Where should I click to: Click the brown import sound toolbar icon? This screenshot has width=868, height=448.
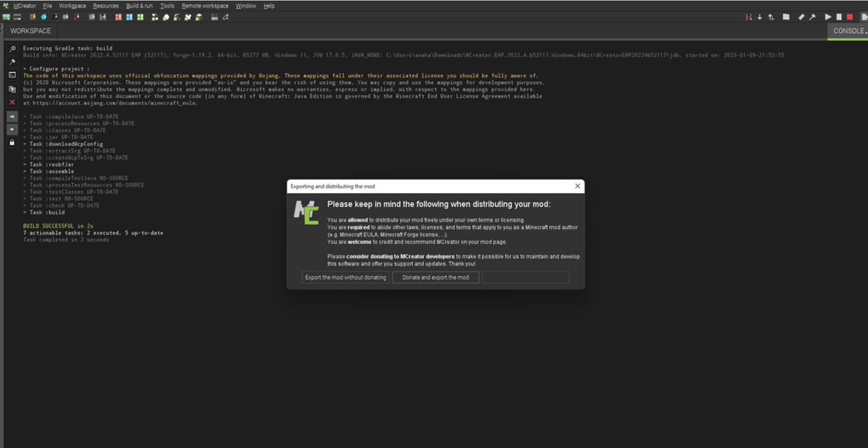pos(93,17)
